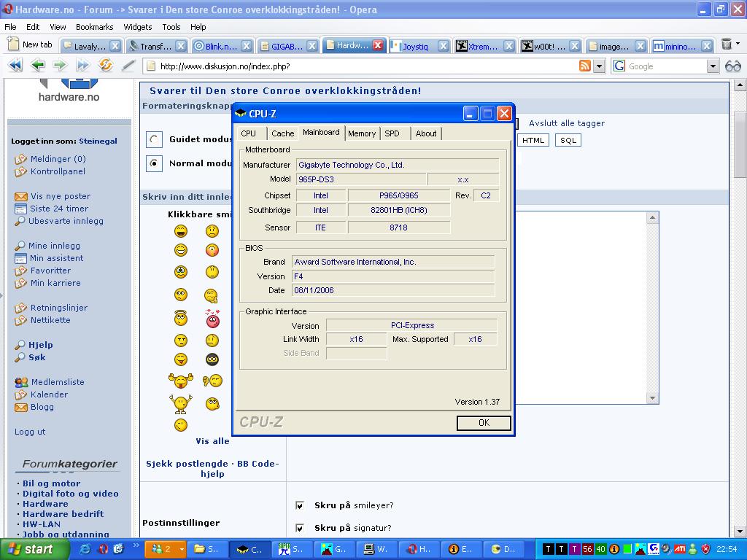Insert the red heart-eyes smiley
This screenshot has width=747, height=560.
(x=212, y=319)
